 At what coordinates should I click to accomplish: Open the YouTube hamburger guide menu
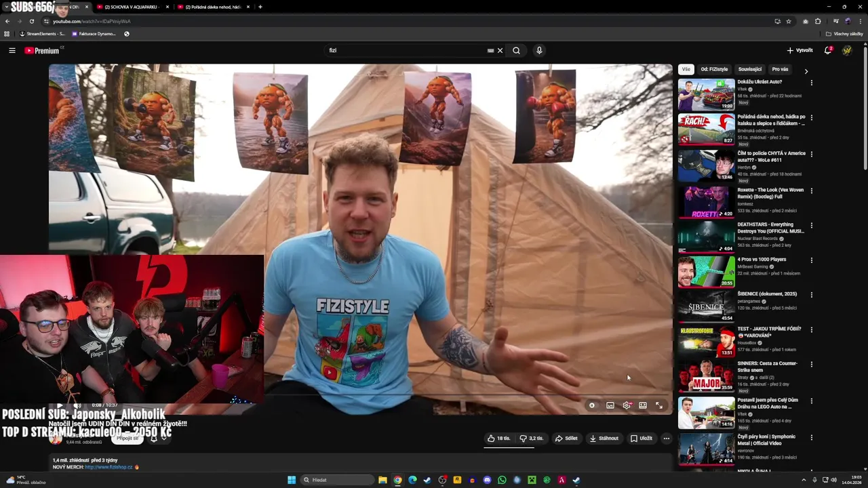click(x=12, y=50)
